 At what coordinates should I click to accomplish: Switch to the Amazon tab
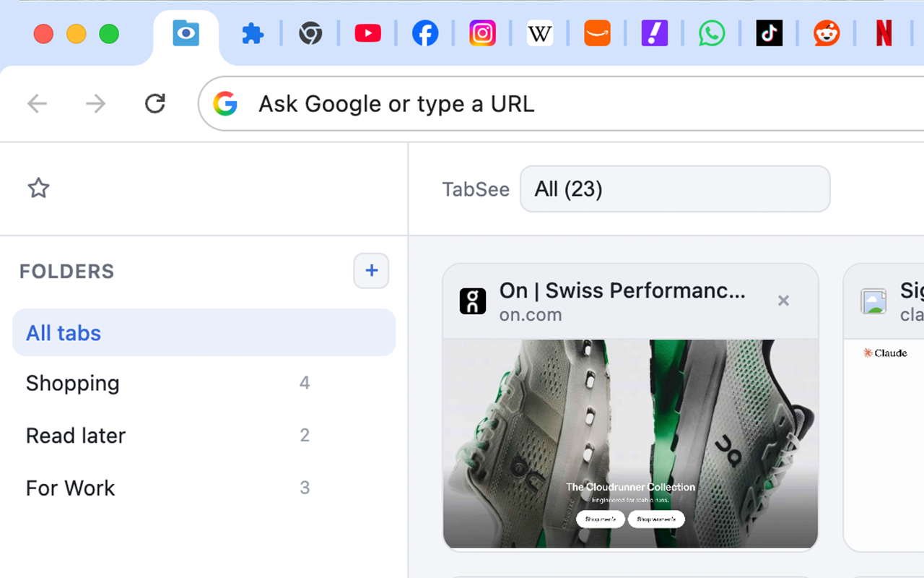tap(597, 33)
